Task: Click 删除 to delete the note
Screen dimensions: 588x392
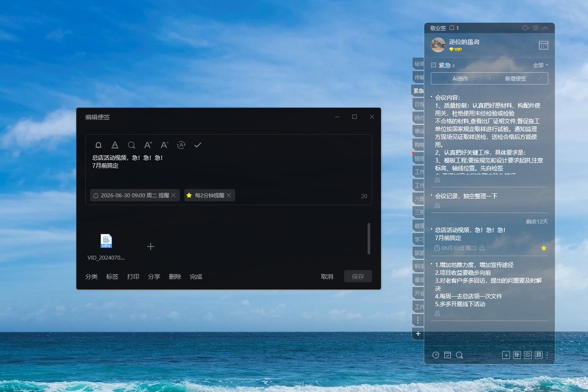Action: coord(175,277)
